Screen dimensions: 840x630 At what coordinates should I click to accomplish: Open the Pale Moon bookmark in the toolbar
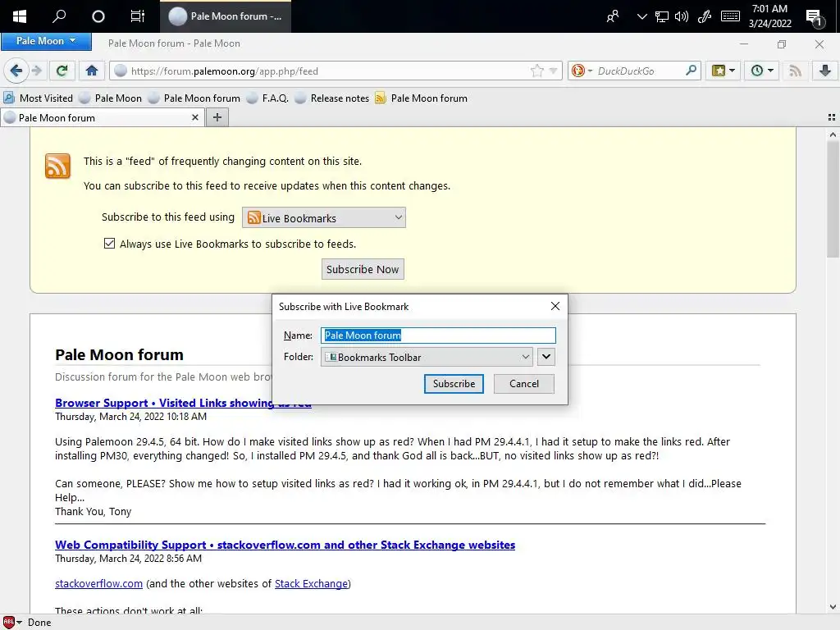(111, 98)
